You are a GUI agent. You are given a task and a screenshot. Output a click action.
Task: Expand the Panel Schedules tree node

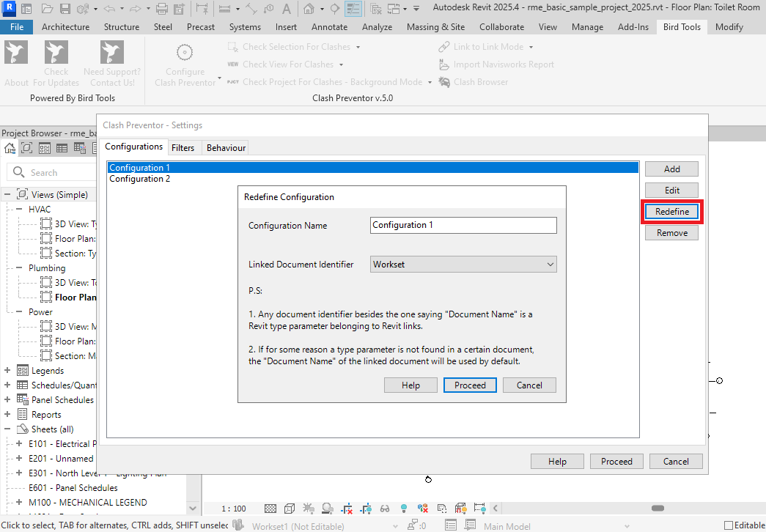tap(7, 399)
